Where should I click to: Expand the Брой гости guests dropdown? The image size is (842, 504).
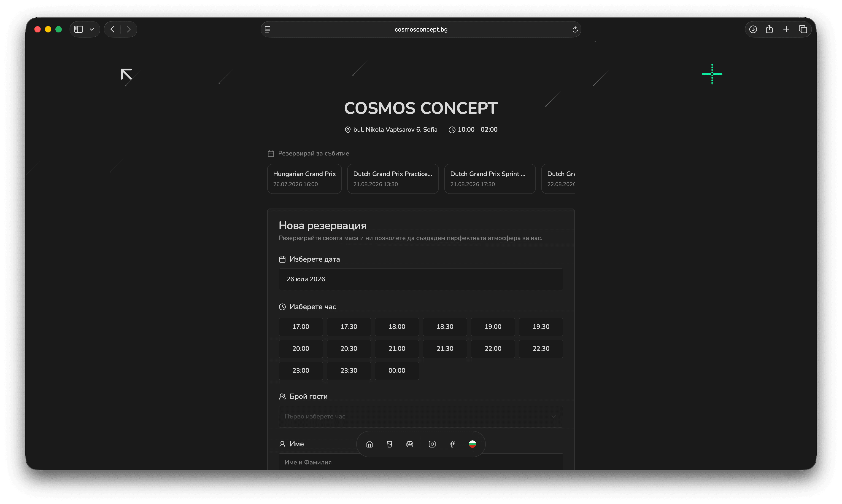point(421,417)
